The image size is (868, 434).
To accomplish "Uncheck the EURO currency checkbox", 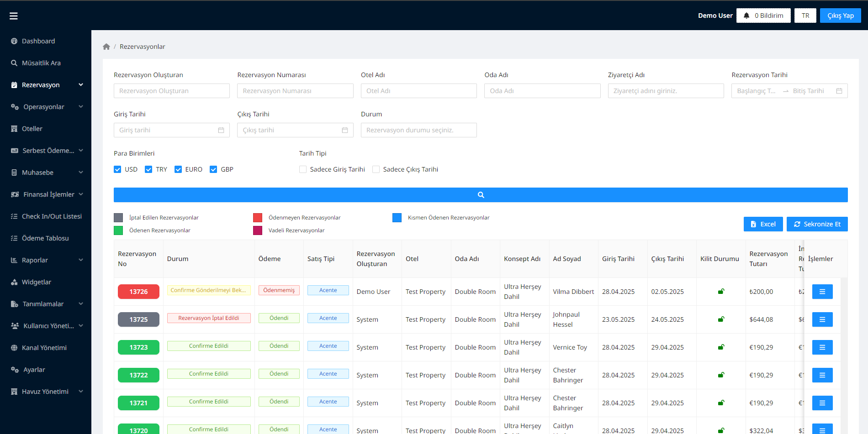I will click(178, 169).
